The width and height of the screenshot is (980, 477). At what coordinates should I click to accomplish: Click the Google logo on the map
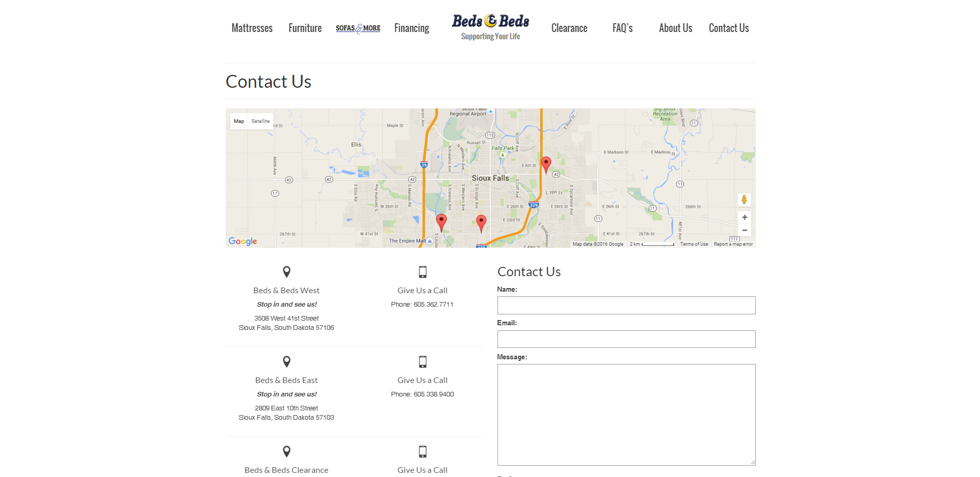[243, 241]
